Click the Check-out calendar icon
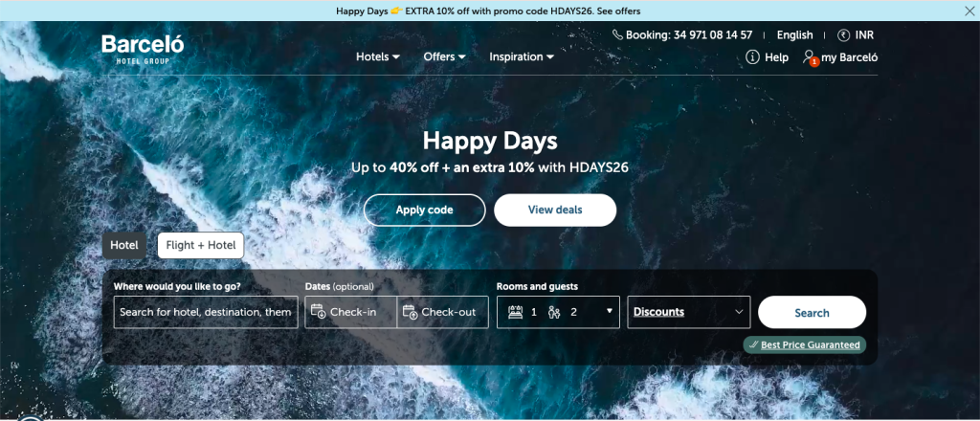This screenshot has height=421, width=980. [x=410, y=311]
